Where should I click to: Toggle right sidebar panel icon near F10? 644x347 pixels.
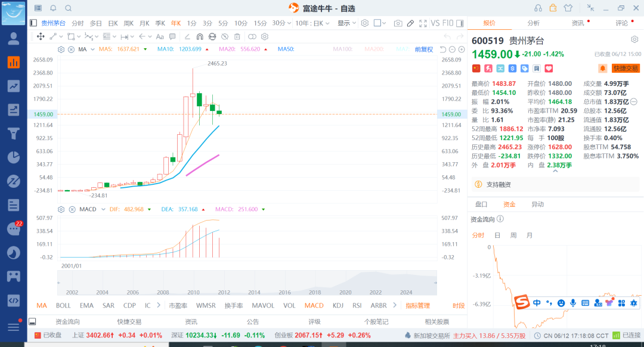coord(460,23)
